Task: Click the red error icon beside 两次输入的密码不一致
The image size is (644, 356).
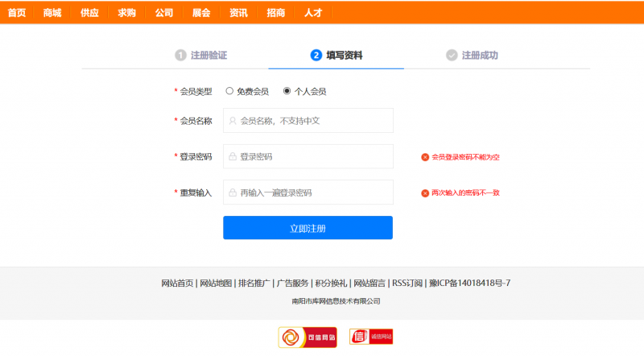Action: coord(425,193)
